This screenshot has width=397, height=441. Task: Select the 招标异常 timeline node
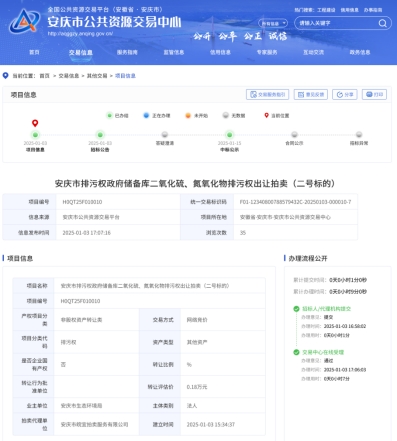(x=359, y=135)
